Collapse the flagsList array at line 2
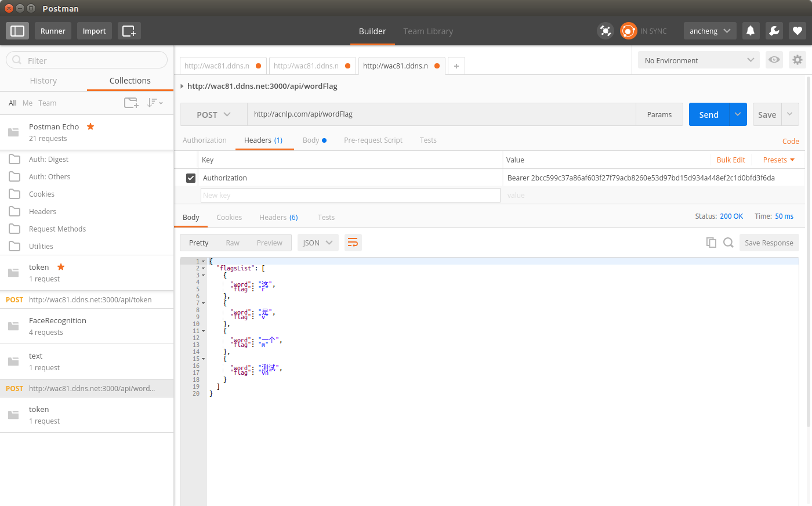The height and width of the screenshot is (506, 812). click(x=203, y=268)
